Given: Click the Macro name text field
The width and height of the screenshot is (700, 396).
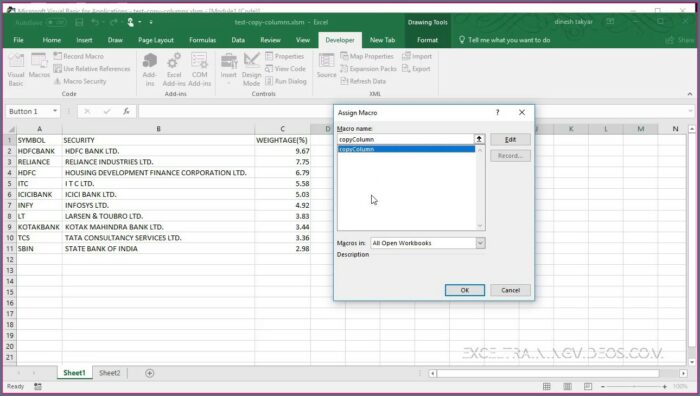Looking at the screenshot, I should [405, 139].
